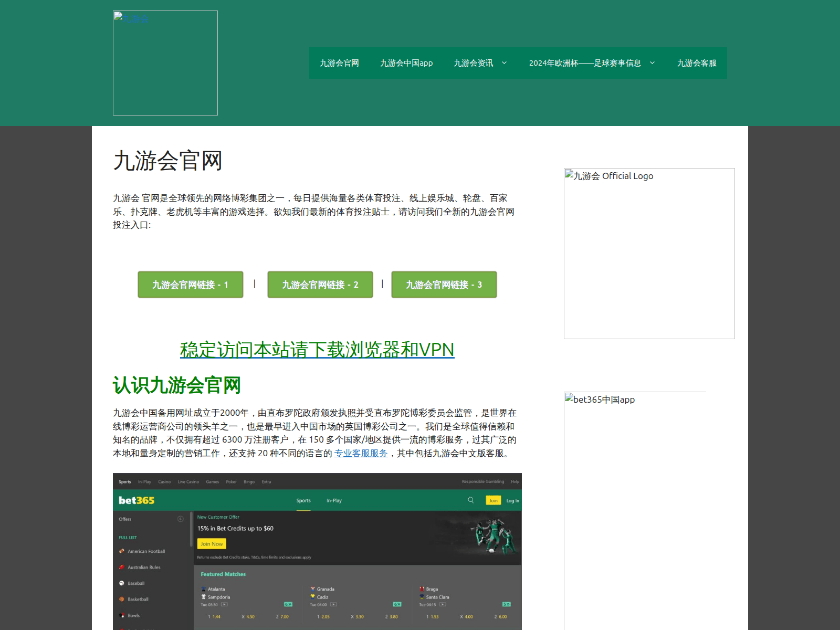Click the Bowls sport icon
This screenshot has height=630, width=840.
pos(122,615)
